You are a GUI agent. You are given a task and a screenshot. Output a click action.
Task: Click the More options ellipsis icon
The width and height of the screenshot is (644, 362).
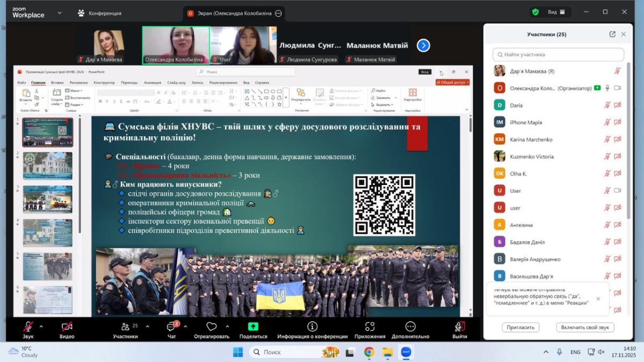coord(410,327)
